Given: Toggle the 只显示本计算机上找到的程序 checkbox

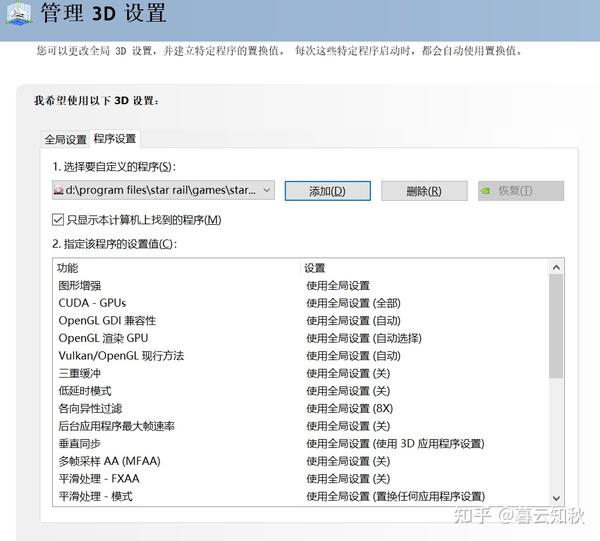Looking at the screenshot, I should click(x=58, y=220).
